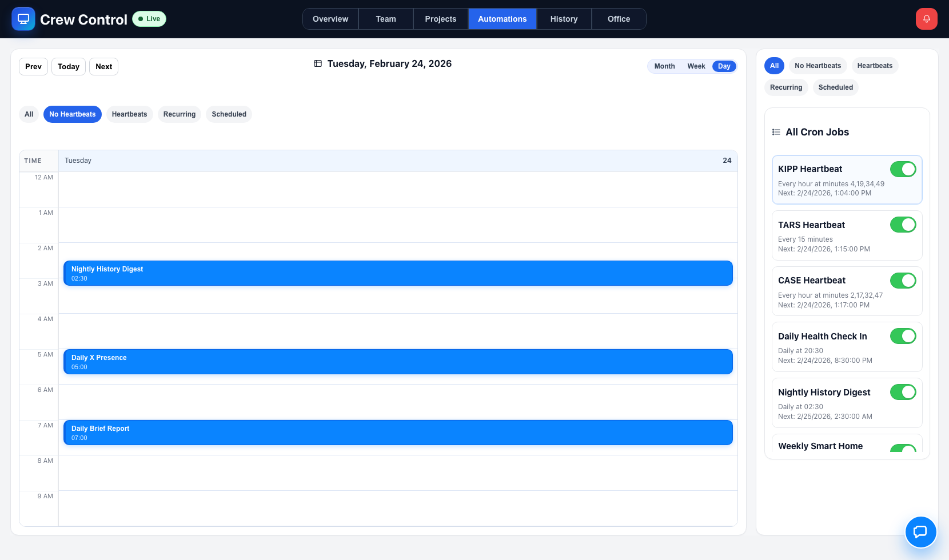949x560 pixels.
Task: Click the list icon next to All Cron Jobs
Action: 776,131
